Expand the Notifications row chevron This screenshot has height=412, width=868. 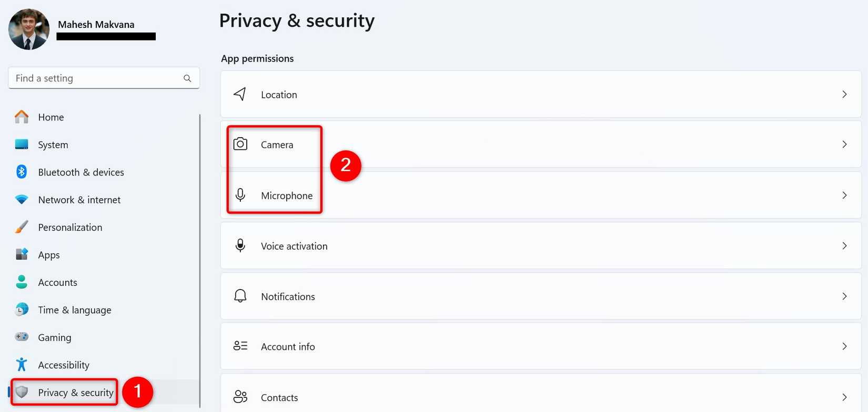tap(844, 296)
